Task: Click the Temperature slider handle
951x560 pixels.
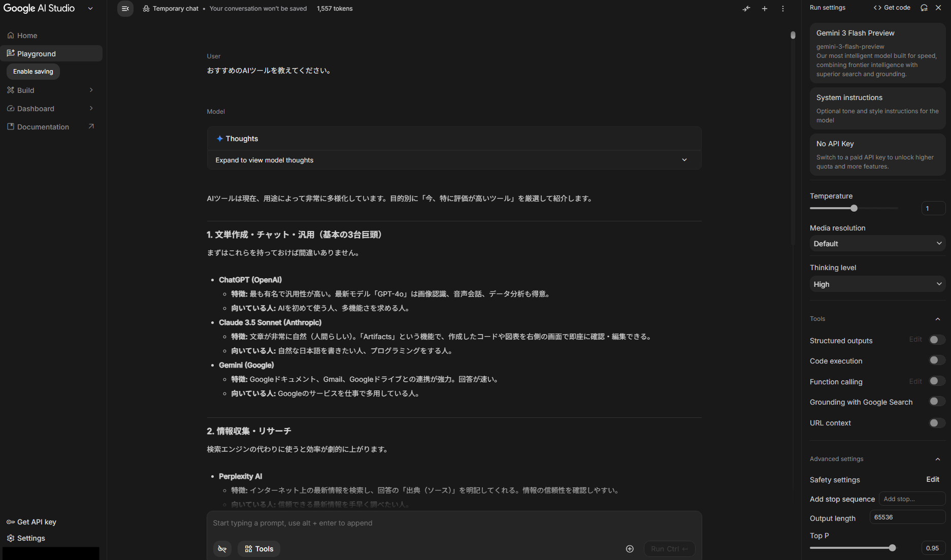Action: click(x=854, y=208)
